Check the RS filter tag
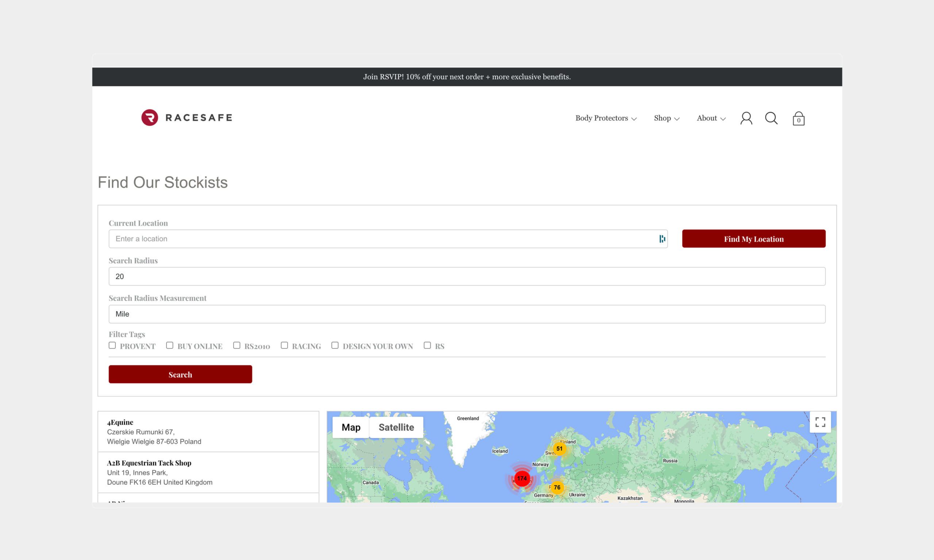Viewport: 934px width, 560px height. pos(427,345)
